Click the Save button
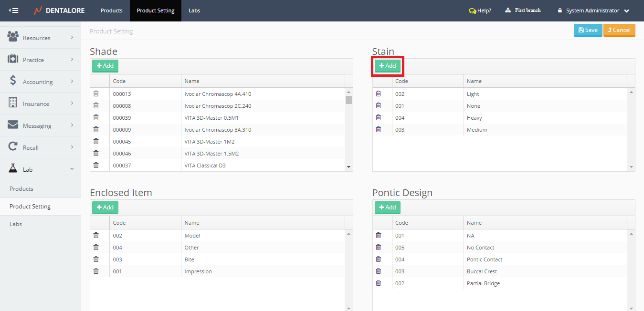 [x=588, y=30]
